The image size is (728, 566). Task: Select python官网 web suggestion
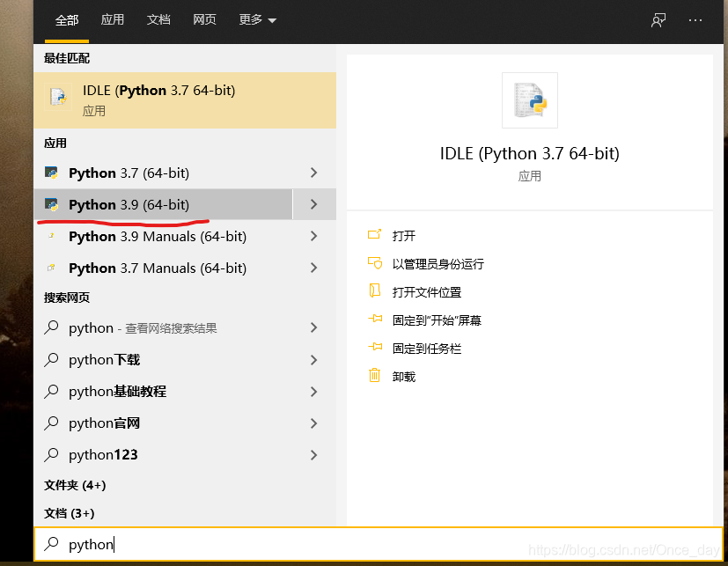[x=164, y=423]
